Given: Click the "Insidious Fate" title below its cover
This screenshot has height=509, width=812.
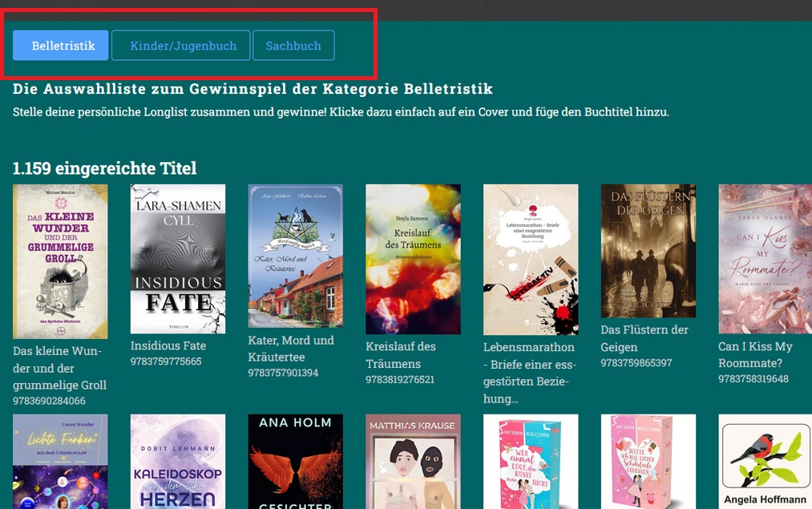Looking at the screenshot, I should (168, 345).
